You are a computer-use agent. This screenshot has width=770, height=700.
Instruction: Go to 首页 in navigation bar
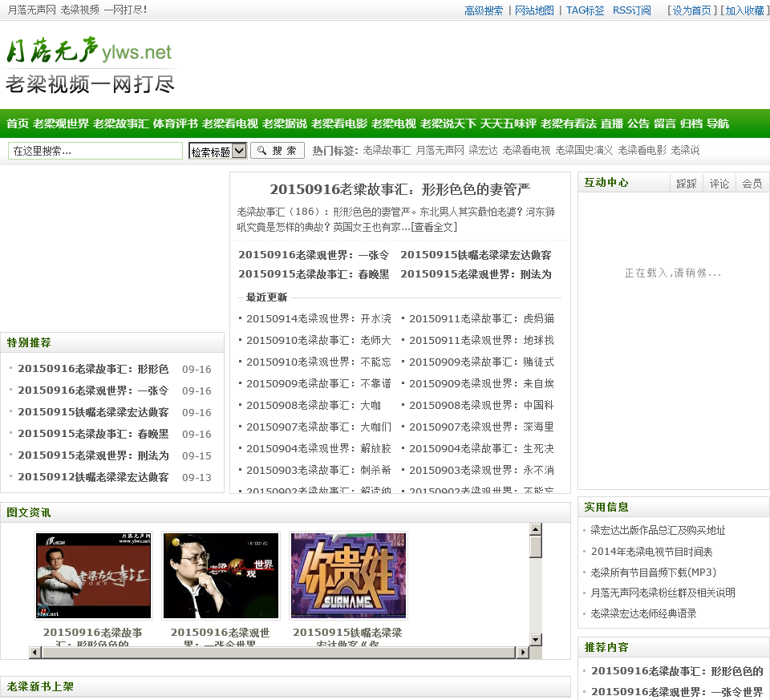(18, 123)
